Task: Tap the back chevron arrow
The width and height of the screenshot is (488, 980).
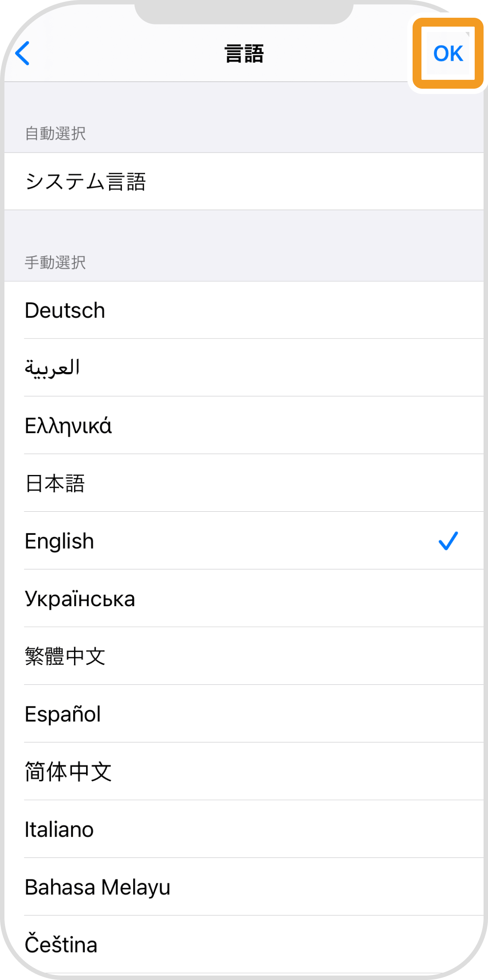Action: [x=23, y=53]
